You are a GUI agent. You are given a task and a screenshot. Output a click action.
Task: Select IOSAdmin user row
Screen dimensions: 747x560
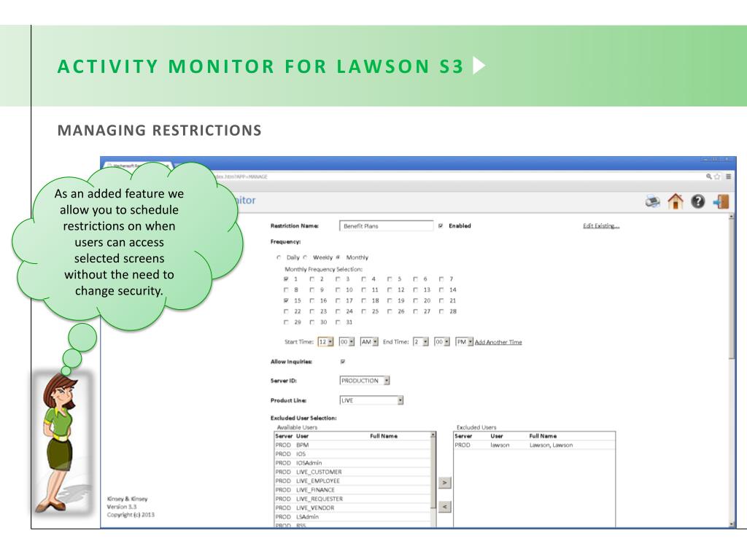click(352, 463)
